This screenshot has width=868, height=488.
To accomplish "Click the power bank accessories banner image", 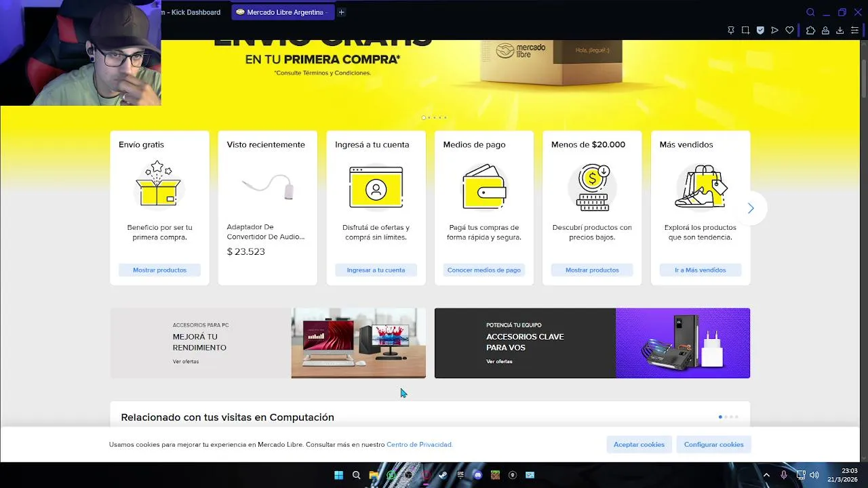I will point(683,343).
